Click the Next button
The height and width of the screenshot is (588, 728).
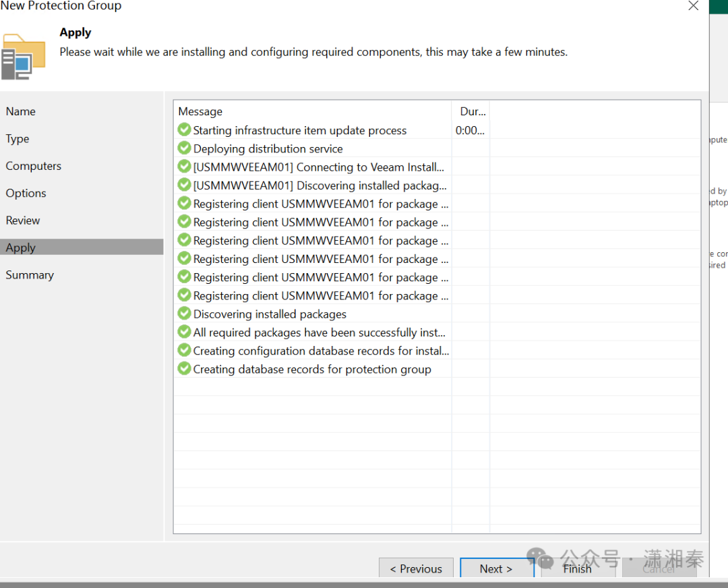pos(497,568)
